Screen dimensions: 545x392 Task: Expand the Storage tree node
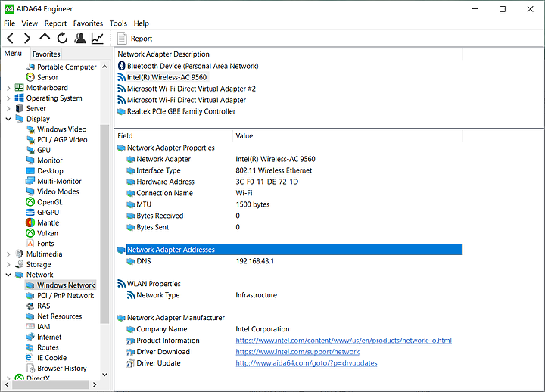8,265
